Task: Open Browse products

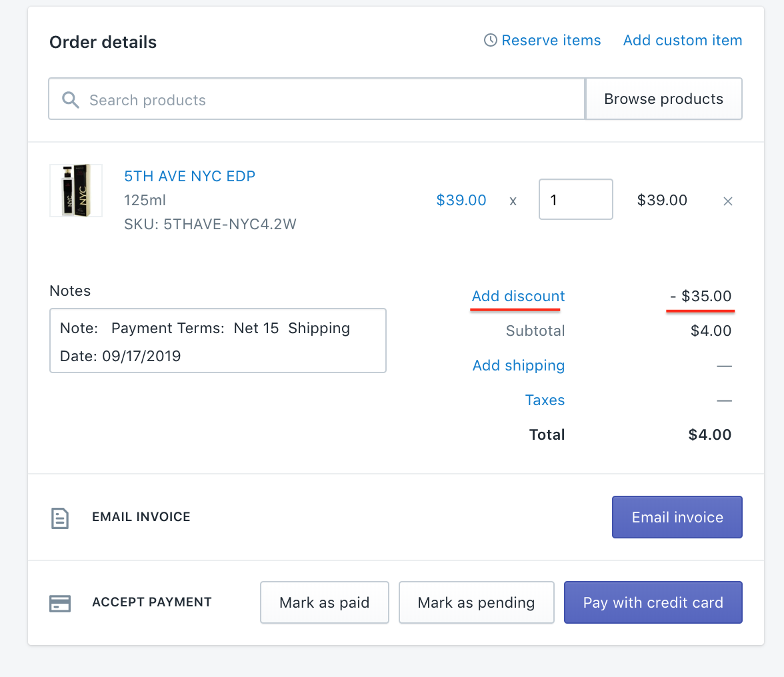Action: pyautogui.click(x=663, y=99)
